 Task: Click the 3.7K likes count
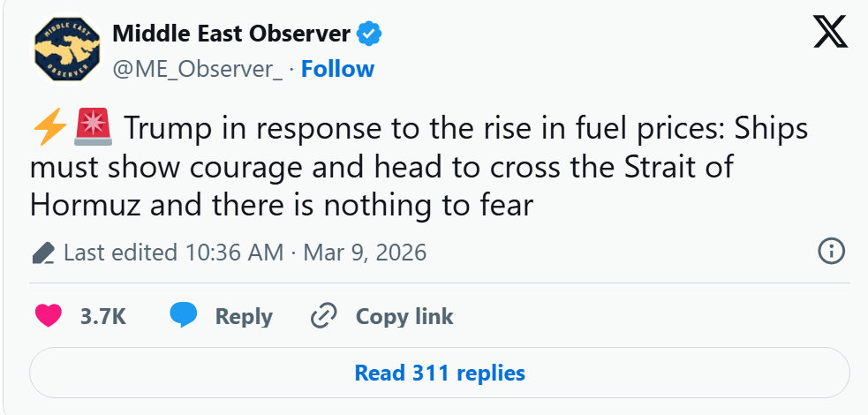(x=103, y=316)
